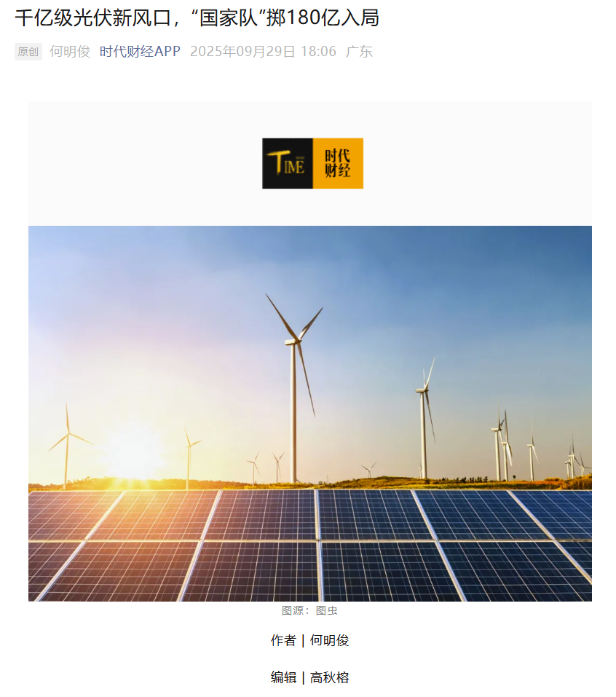Viewport: 616px width, 697px height.
Task: Click the 原创 original-content tag
Action: pos(28,52)
